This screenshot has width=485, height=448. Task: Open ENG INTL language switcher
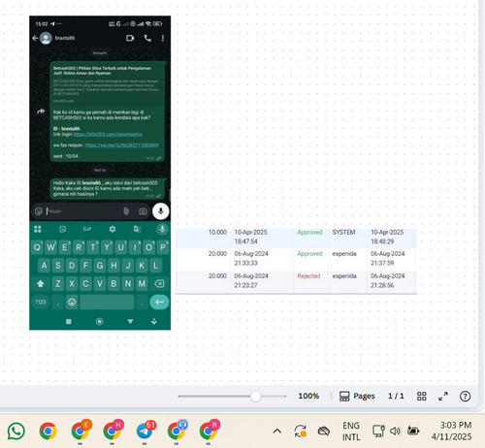[x=351, y=432]
